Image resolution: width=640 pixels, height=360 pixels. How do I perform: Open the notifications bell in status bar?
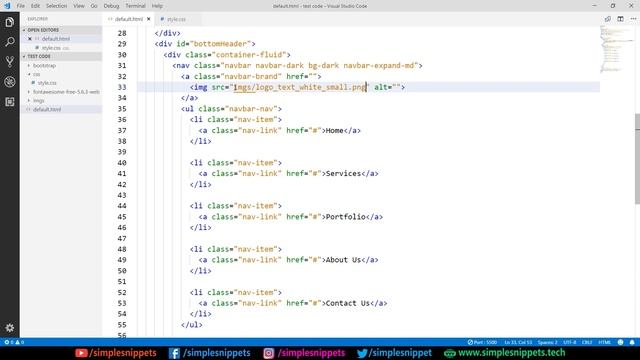[632, 342]
